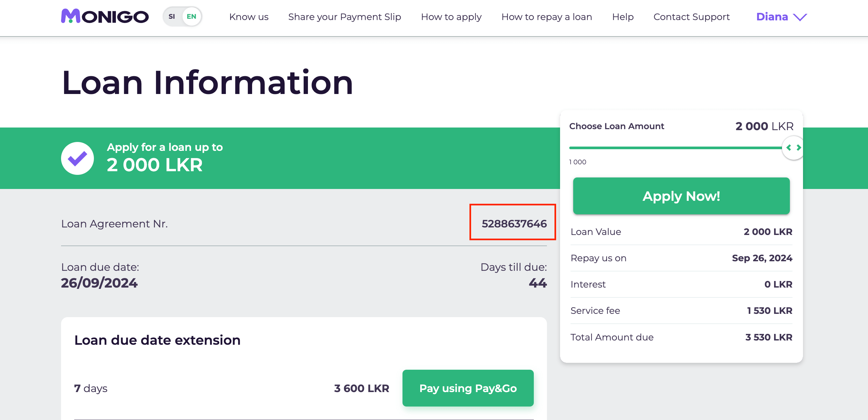868x420 pixels.
Task: Click the purple checkmark circle icon
Action: (77, 158)
